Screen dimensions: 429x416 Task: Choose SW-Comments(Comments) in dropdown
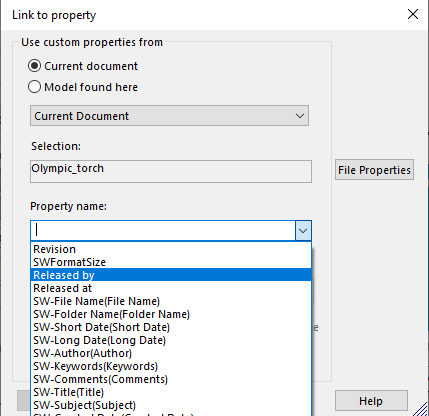point(171,379)
